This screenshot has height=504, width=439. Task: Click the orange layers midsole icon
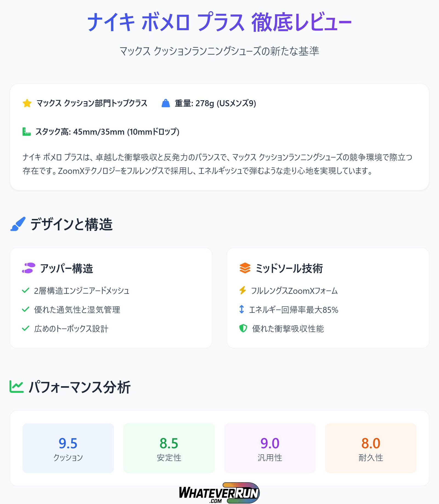245,268
